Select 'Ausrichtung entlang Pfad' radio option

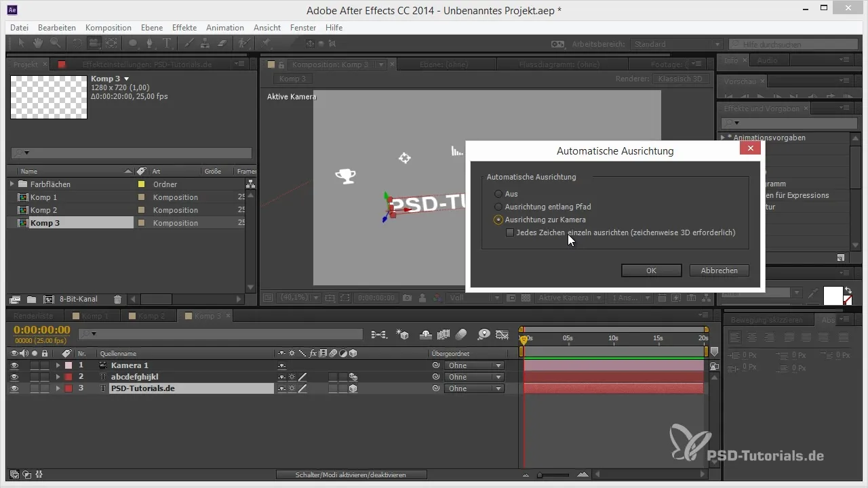click(x=498, y=207)
